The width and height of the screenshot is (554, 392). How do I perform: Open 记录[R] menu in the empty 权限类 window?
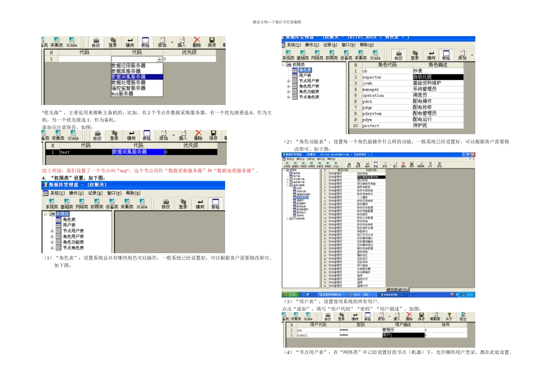(x=96, y=193)
